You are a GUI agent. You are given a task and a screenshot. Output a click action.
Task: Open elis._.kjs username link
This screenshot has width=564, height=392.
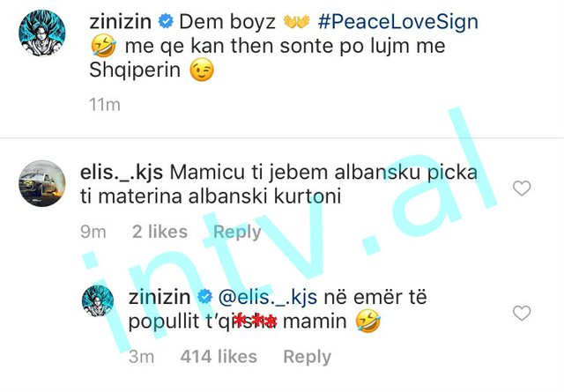122,173
